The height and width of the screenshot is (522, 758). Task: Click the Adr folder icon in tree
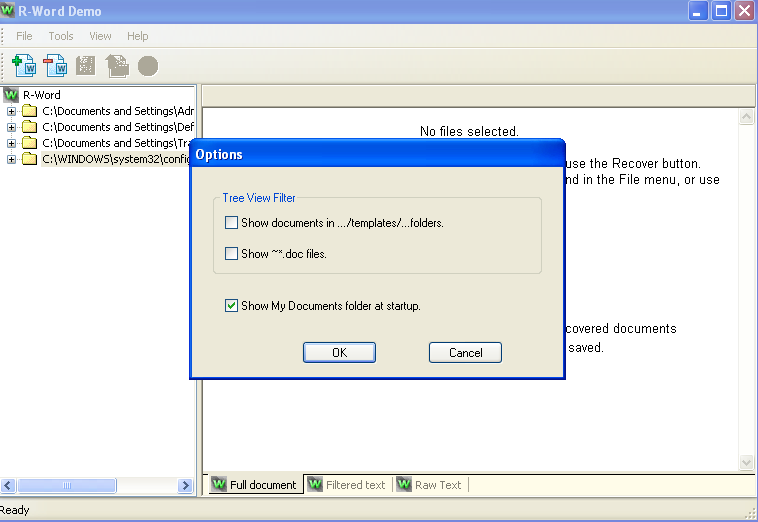[29, 111]
